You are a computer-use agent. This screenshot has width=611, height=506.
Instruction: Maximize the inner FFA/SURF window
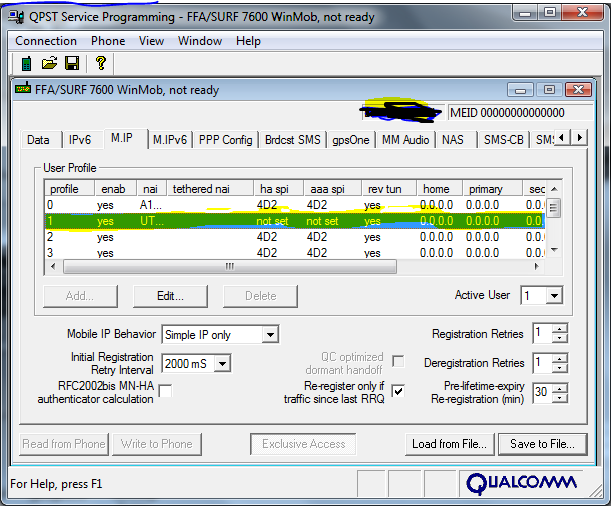pos(549,90)
